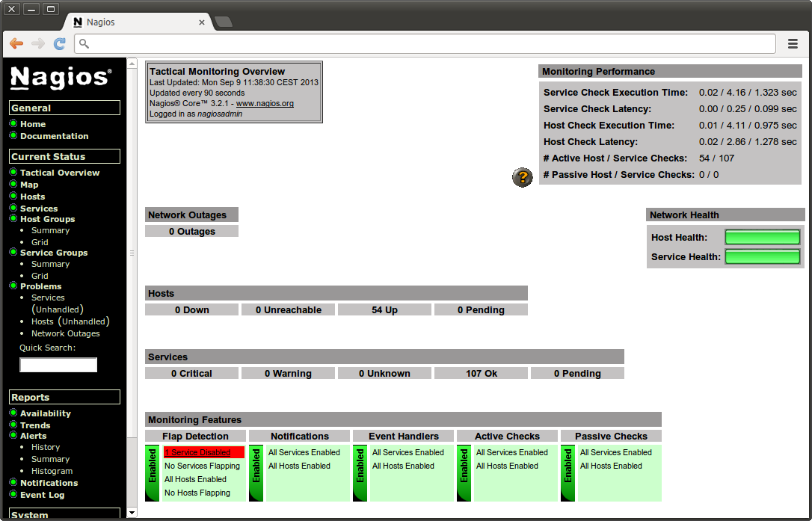Open Documentation in the sidebar
Screen dimensions: 812x521
coord(55,136)
